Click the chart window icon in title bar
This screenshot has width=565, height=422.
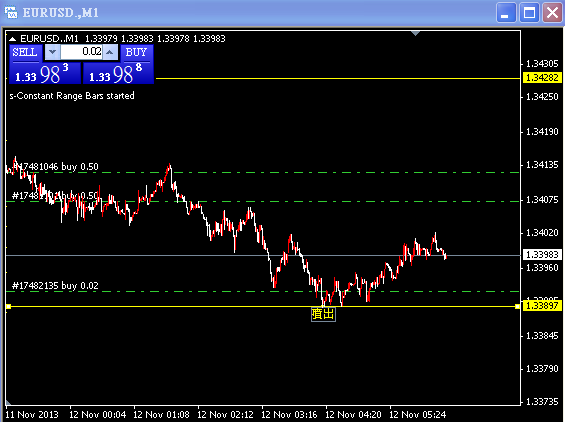(11, 12)
